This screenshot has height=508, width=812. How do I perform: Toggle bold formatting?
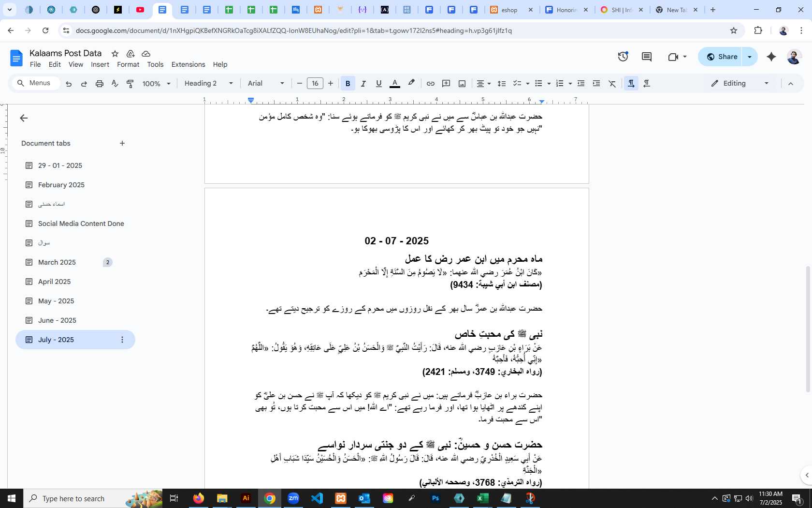pyautogui.click(x=348, y=84)
